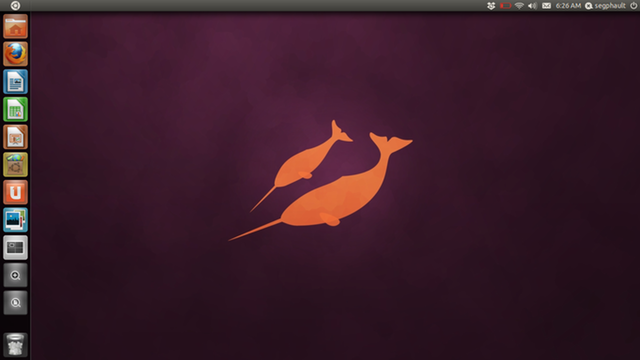Open the Workspace Switcher
Screen dimensions: 640x360
pos(16,247)
